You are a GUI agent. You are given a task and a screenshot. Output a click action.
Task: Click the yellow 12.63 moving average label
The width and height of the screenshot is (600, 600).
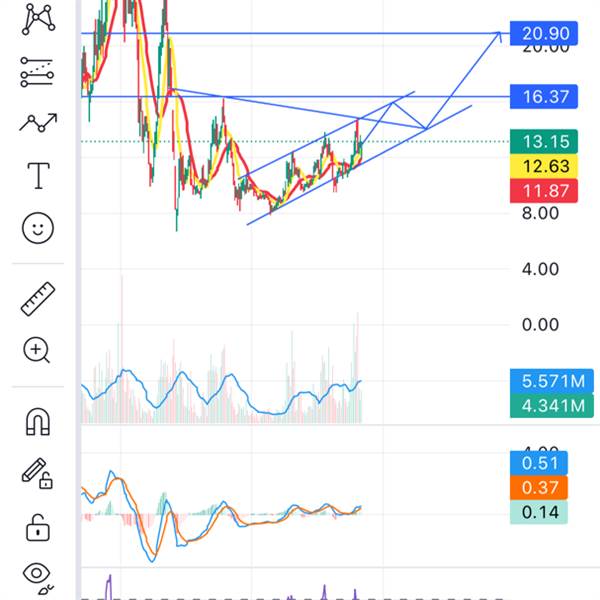544,166
